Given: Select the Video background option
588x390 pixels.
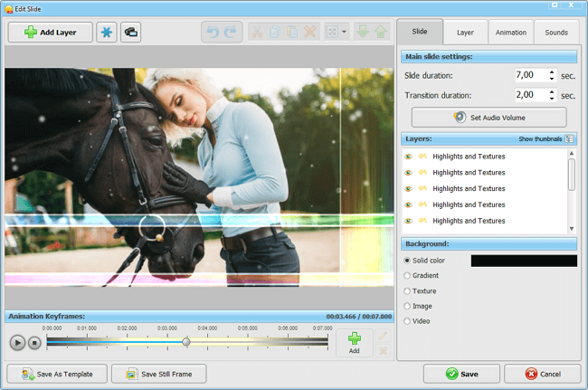Looking at the screenshot, I should [407, 321].
